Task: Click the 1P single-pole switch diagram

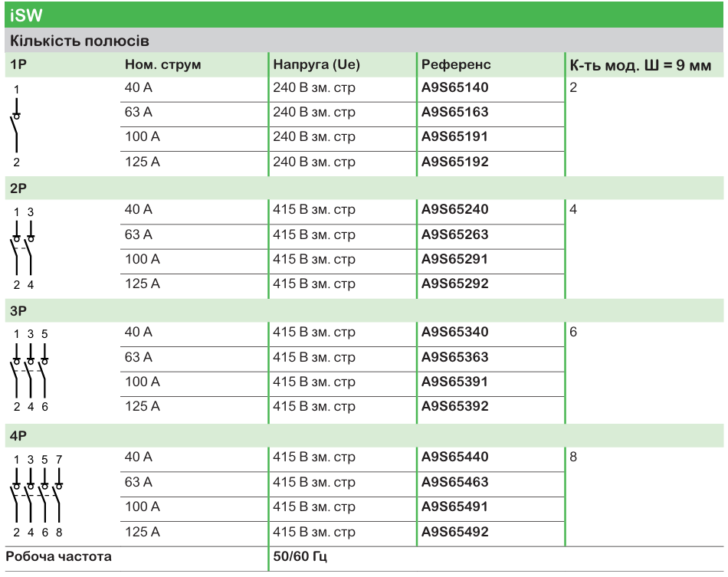Action: click(x=17, y=124)
